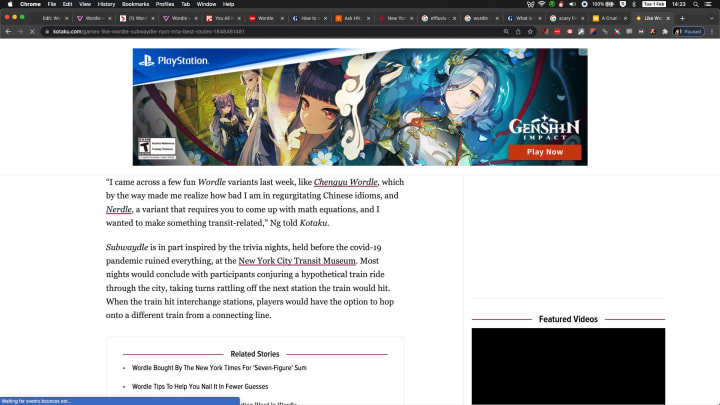The image size is (720, 405).
Task: Click the Wi-Fi status icon
Action: pos(541,4)
